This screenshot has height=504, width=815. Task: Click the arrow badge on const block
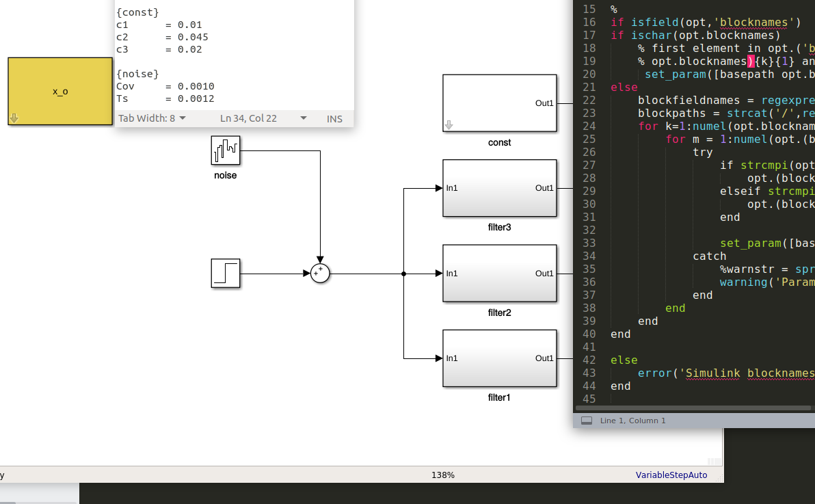pos(449,125)
